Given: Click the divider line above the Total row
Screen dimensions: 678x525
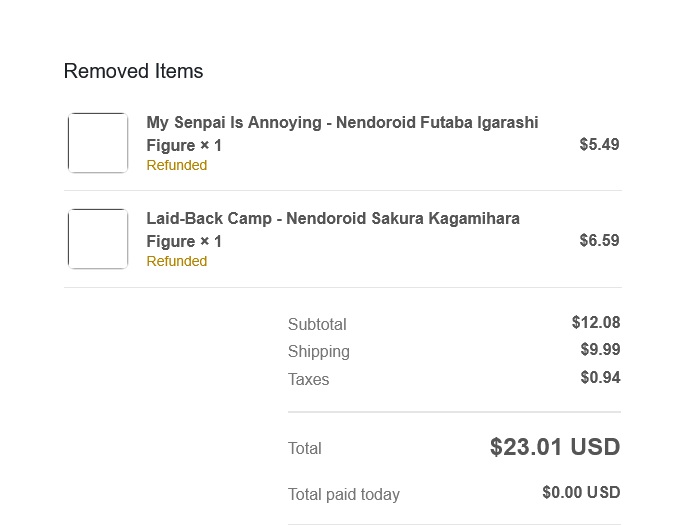Looking at the screenshot, I should (454, 412).
